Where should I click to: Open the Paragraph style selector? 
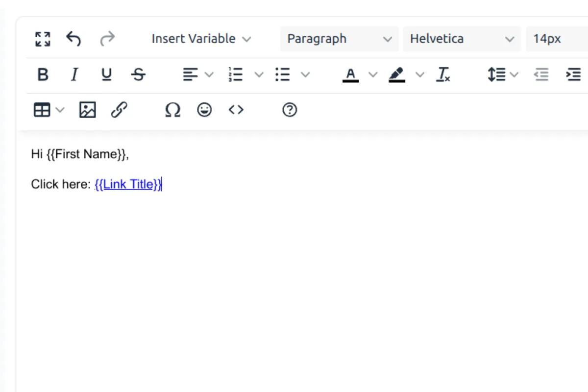(x=339, y=39)
